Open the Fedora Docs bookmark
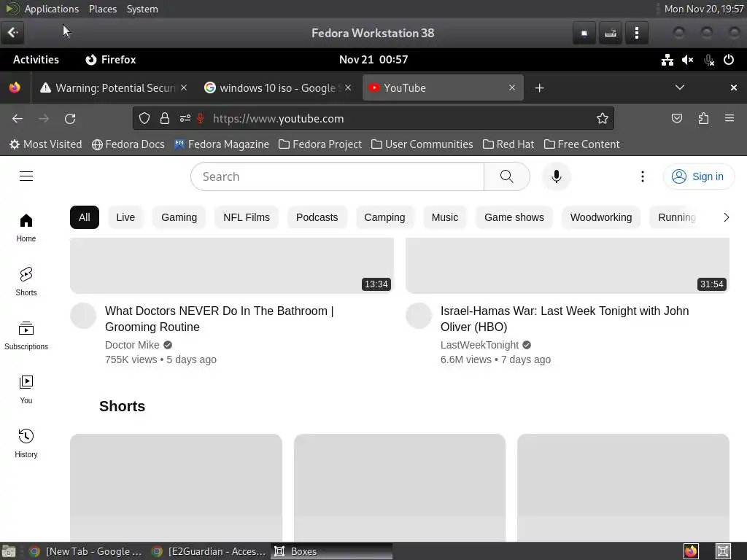The height and width of the screenshot is (560, 747). pyautogui.click(x=128, y=144)
